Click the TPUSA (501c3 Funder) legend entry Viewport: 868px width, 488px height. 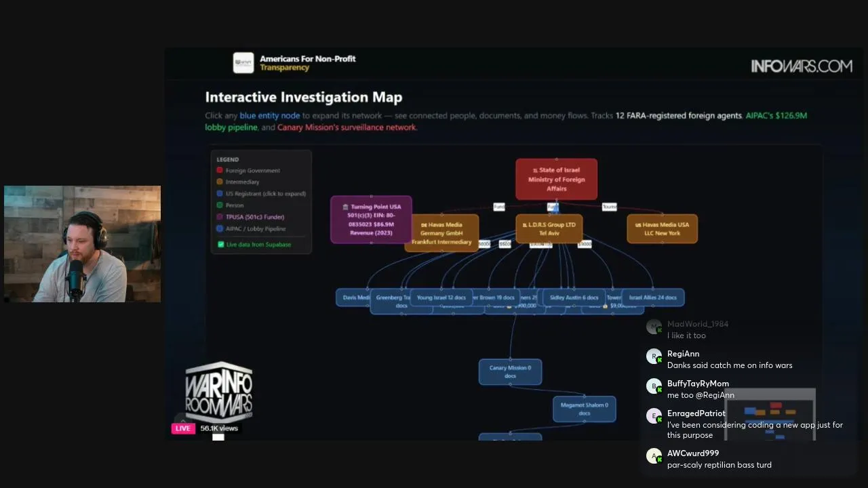(x=250, y=217)
